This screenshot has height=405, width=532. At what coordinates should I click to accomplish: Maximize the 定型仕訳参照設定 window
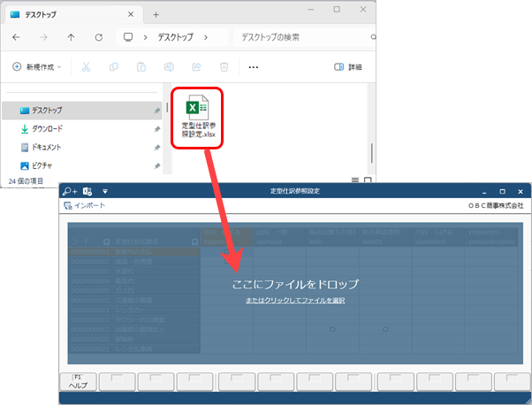503,192
